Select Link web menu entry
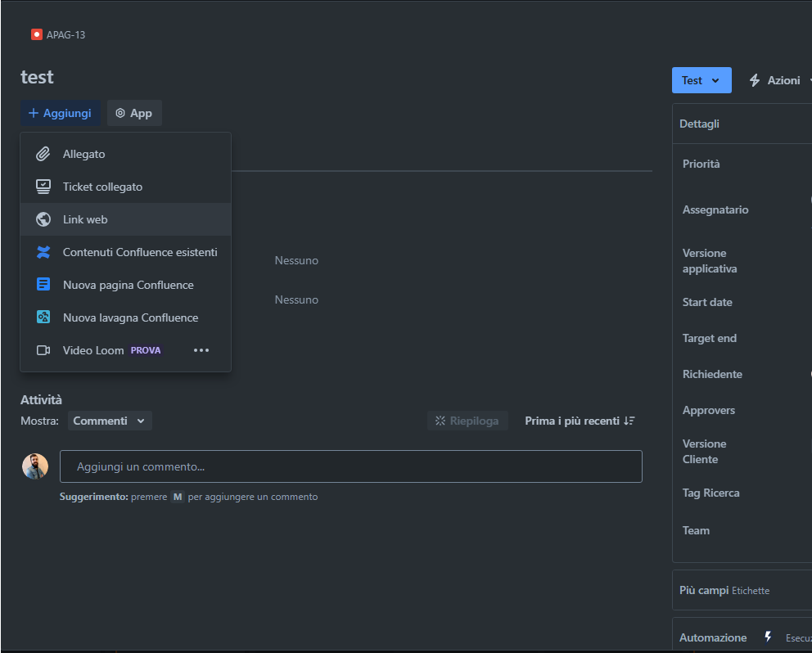 (125, 219)
